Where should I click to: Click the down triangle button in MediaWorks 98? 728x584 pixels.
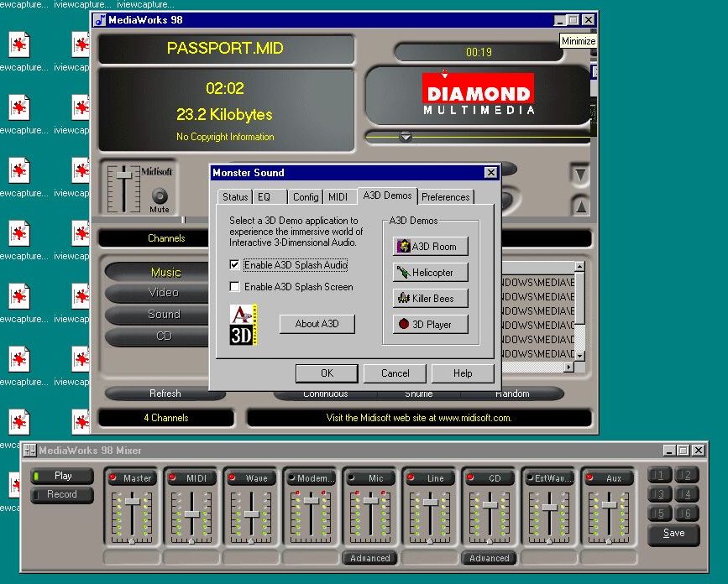(580, 175)
